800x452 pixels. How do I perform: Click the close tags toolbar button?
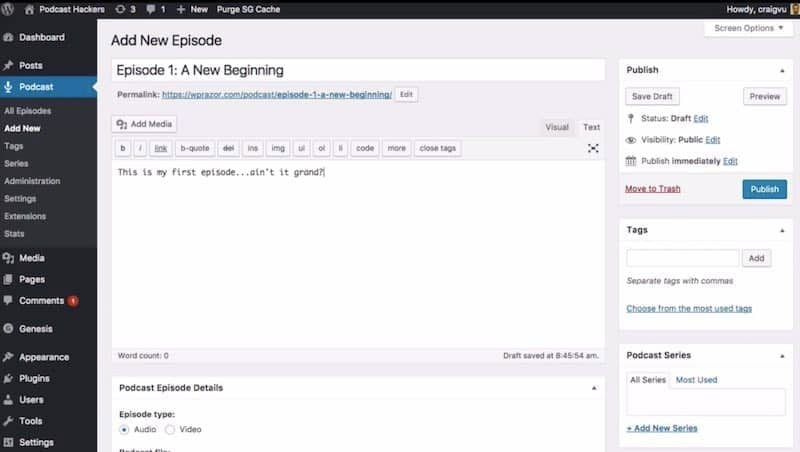point(437,148)
